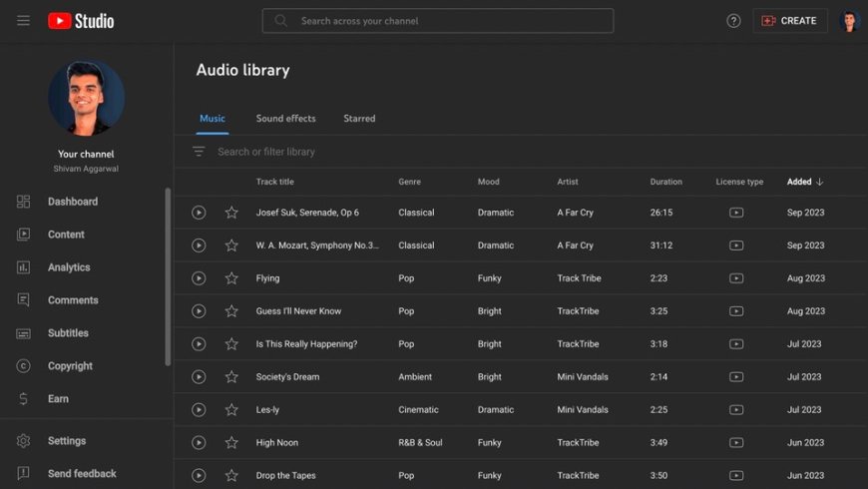Play the High Noon track
Screen dimensions: 868x489
point(199,442)
